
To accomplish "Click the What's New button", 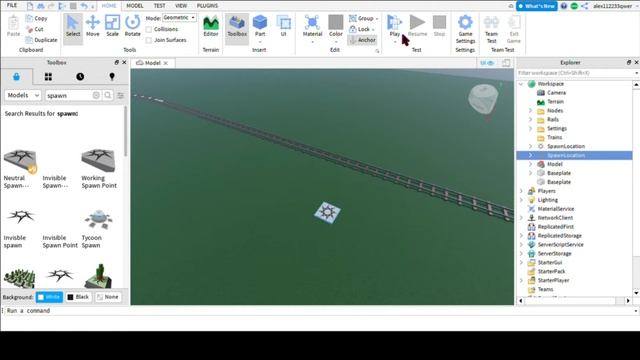I will point(537,6).
